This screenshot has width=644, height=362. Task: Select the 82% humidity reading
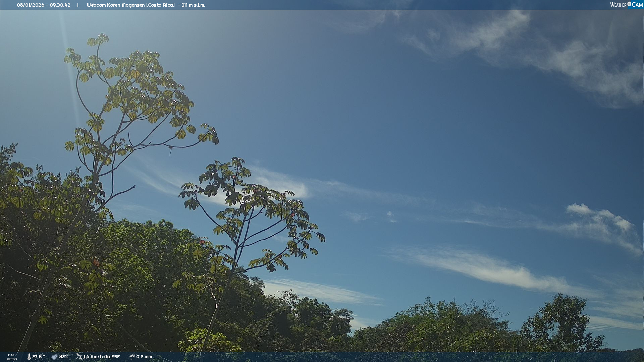(x=64, y=357)
